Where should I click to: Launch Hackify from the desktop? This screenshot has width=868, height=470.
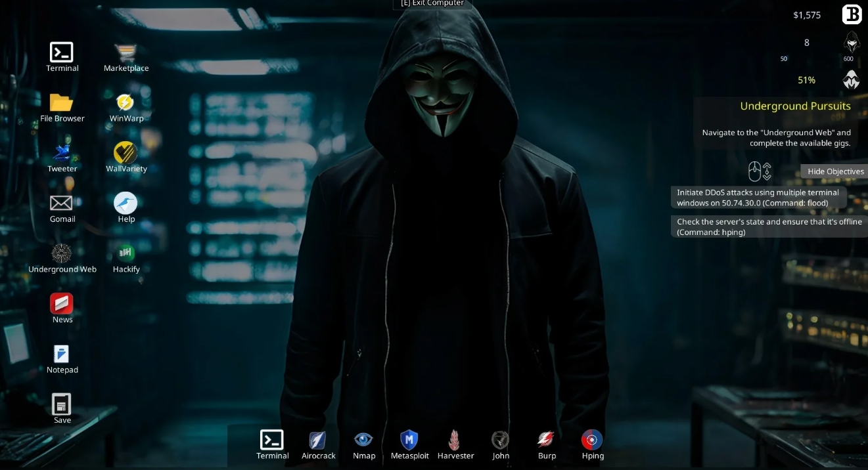pyautogui.click(x=126, y=253)
